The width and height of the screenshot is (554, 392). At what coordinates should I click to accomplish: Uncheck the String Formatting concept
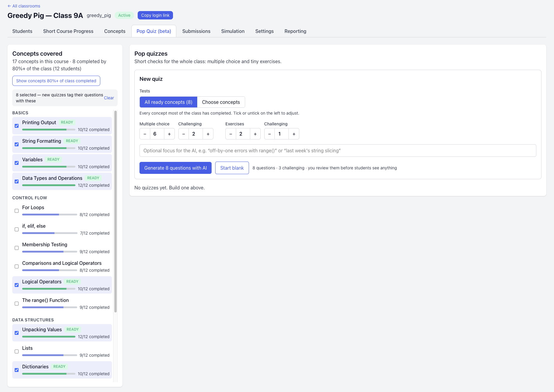pyautogui.click(x=17, y=145)
